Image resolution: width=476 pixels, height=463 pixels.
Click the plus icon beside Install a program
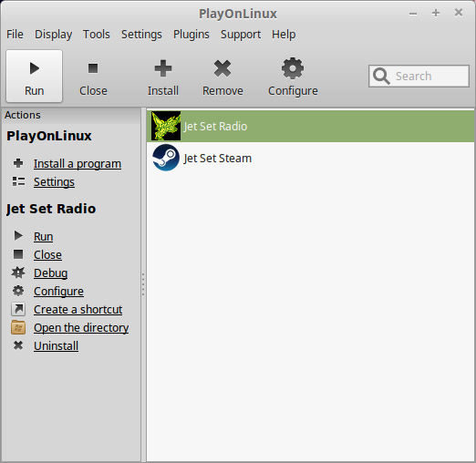(x=18, y=163)
